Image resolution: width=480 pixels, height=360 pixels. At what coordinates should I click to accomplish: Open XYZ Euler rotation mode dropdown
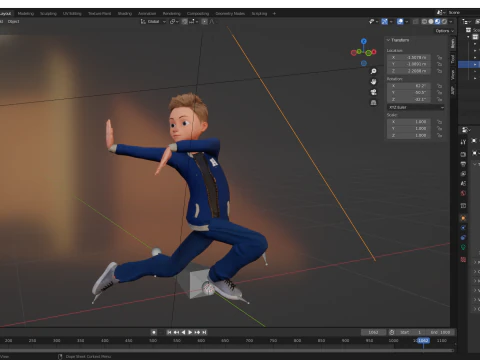click(x=416, y=107)
